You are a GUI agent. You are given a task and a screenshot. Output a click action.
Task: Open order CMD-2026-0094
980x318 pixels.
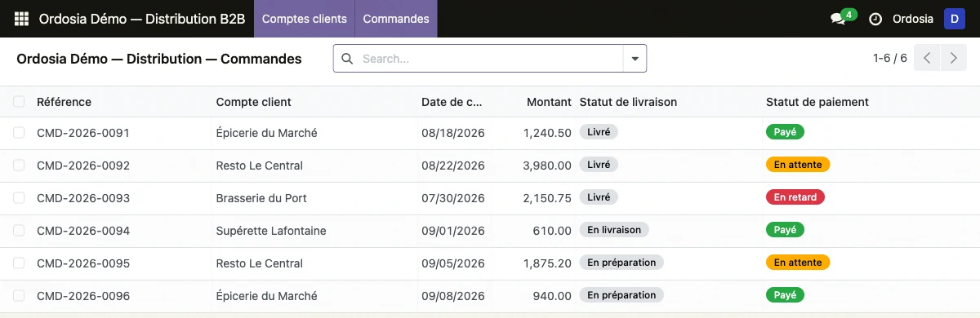83,231
